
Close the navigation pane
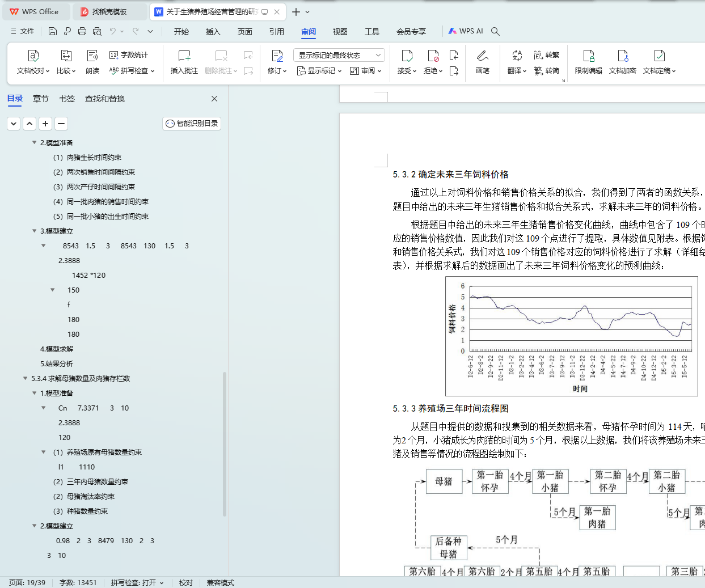pyautogui.click(x=214, y=99)
